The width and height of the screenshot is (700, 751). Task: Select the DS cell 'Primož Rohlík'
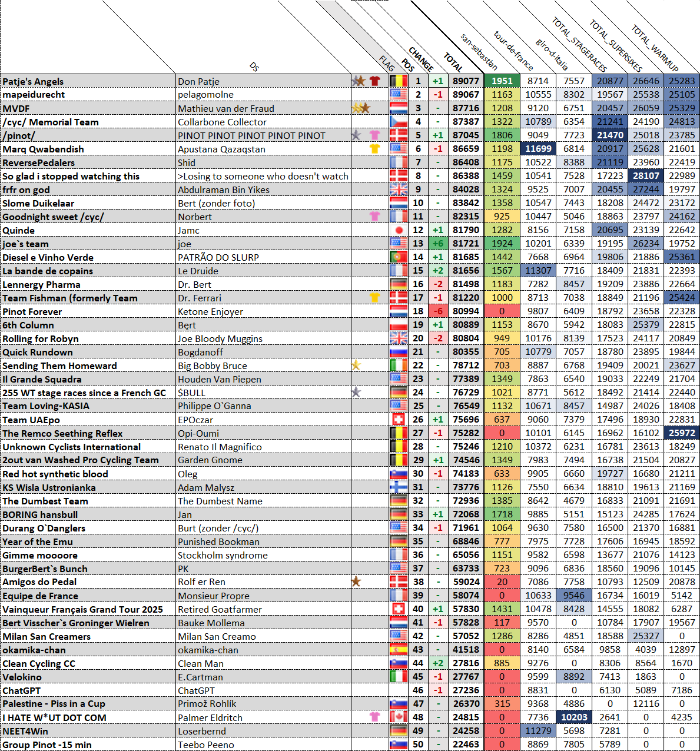264,704
